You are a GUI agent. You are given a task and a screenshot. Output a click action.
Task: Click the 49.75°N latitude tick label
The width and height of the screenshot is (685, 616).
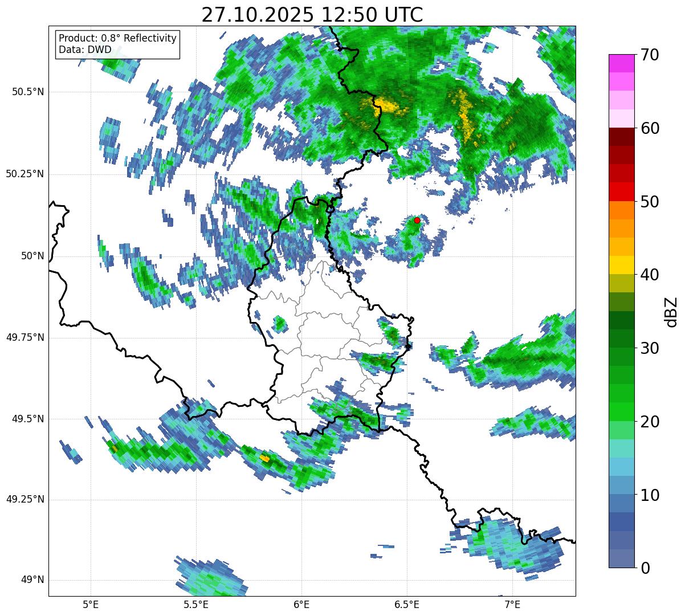[x=25, y=337]
